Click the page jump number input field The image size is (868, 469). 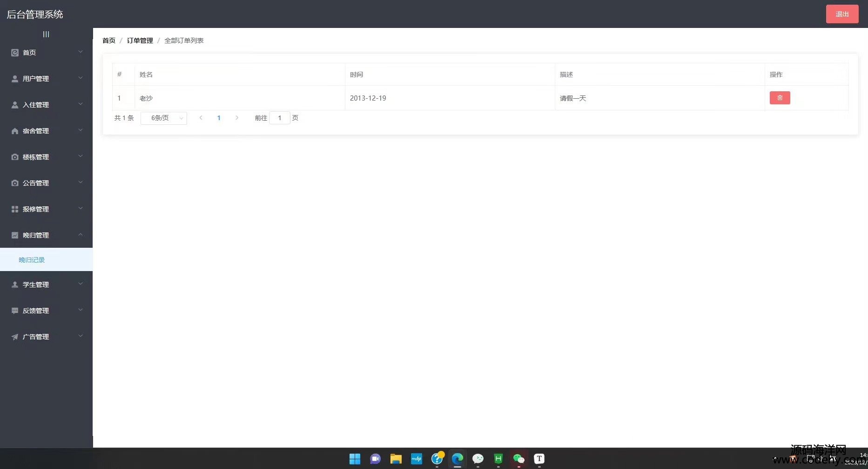coord(280,118)
